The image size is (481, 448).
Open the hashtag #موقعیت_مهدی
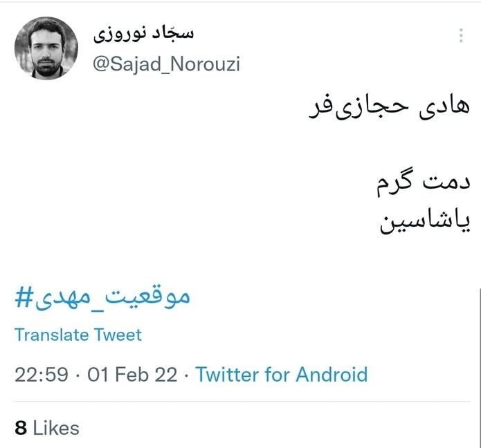click(102, 299)
